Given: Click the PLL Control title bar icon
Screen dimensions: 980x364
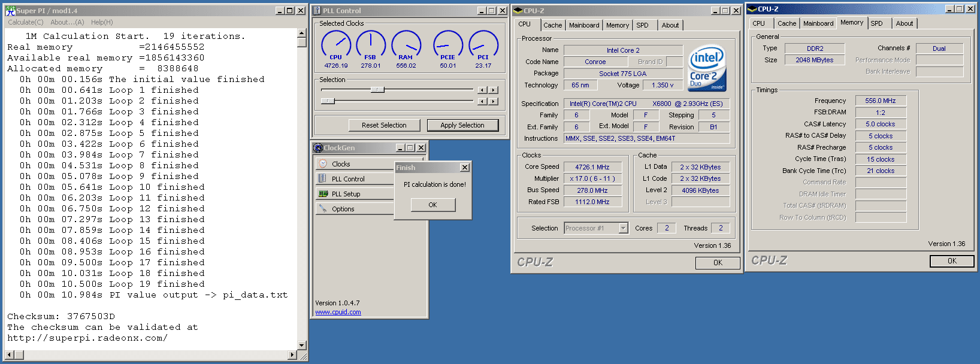Looking at the screenshot, I should [x=317, y=10].
